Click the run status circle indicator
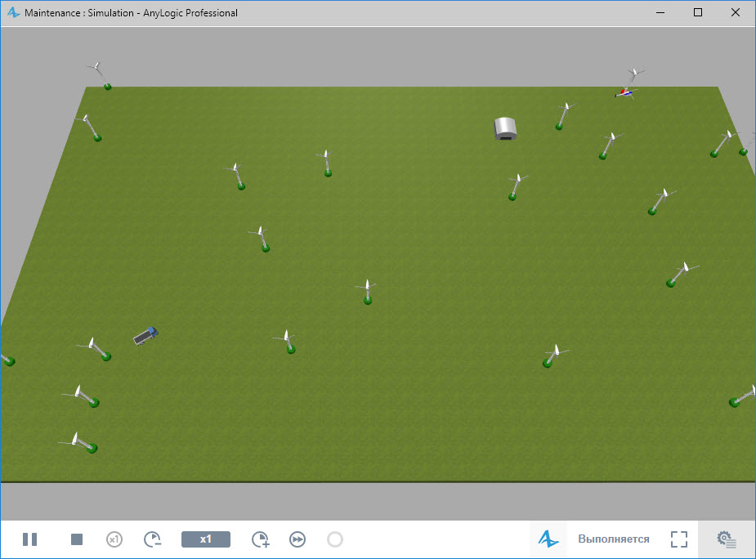756x559 pixels. tap(335, 539)
